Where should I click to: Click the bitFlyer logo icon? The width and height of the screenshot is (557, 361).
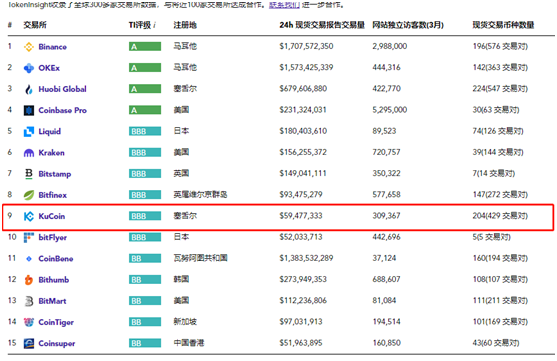click(29, 237)
